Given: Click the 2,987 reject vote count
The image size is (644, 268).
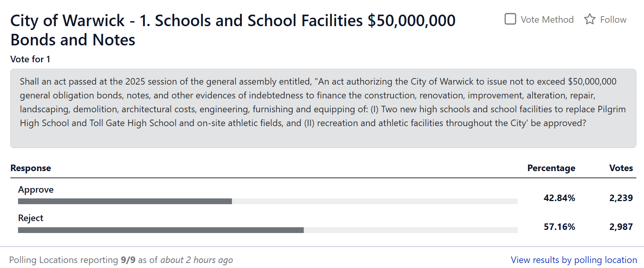Looking at the screenshot, I should (x=621, y=227).
